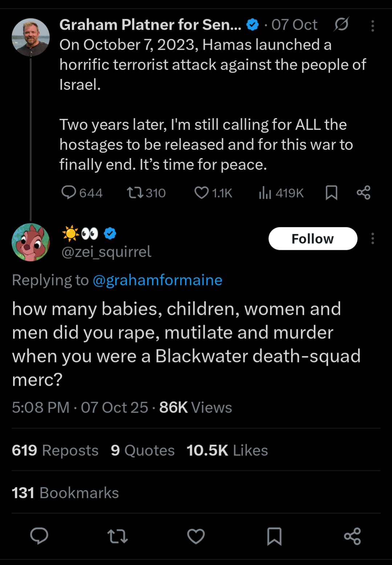View the 619 Reposts list
The image size is (392, 565).
coord(55,450)
